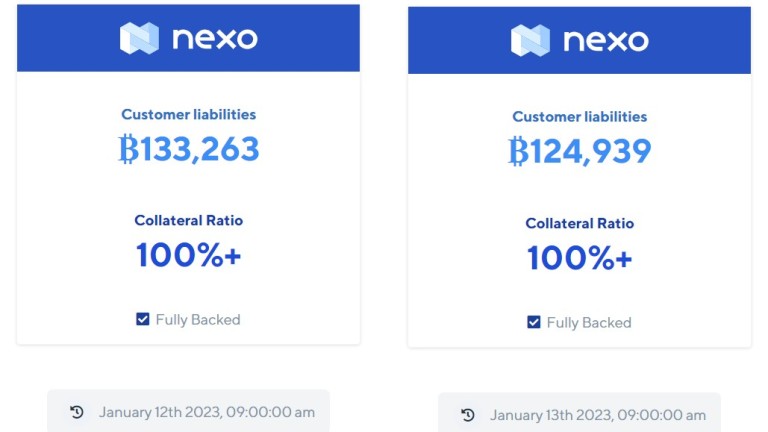The width and height of the screenshot is (768, 432).
Task: Open the January 12th 2023 date selector
Action: (x=188, y=411)
